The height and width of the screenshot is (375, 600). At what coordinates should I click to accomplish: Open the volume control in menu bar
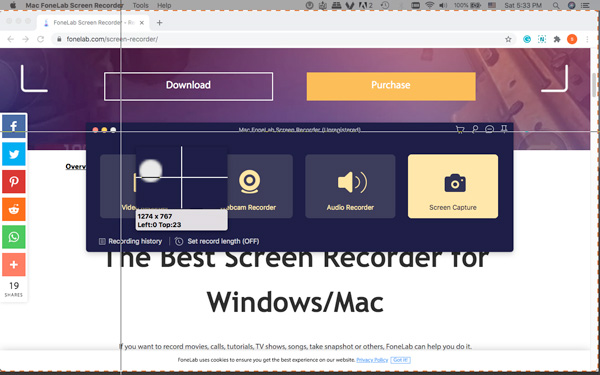[x=443, y=5]
